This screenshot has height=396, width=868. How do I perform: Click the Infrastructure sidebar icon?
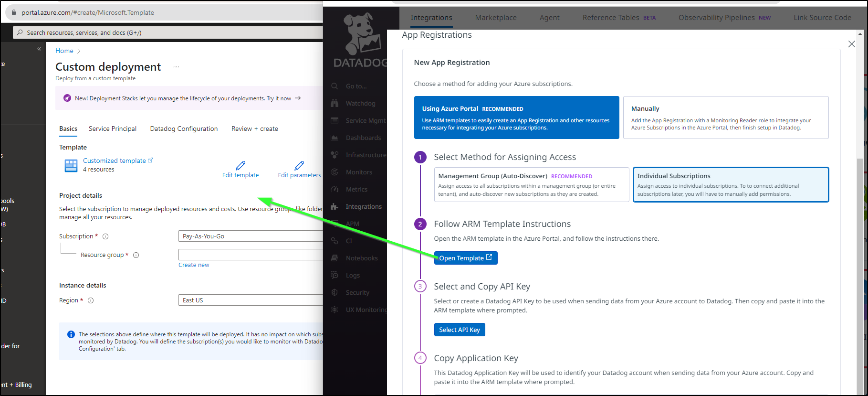[335, 155]
